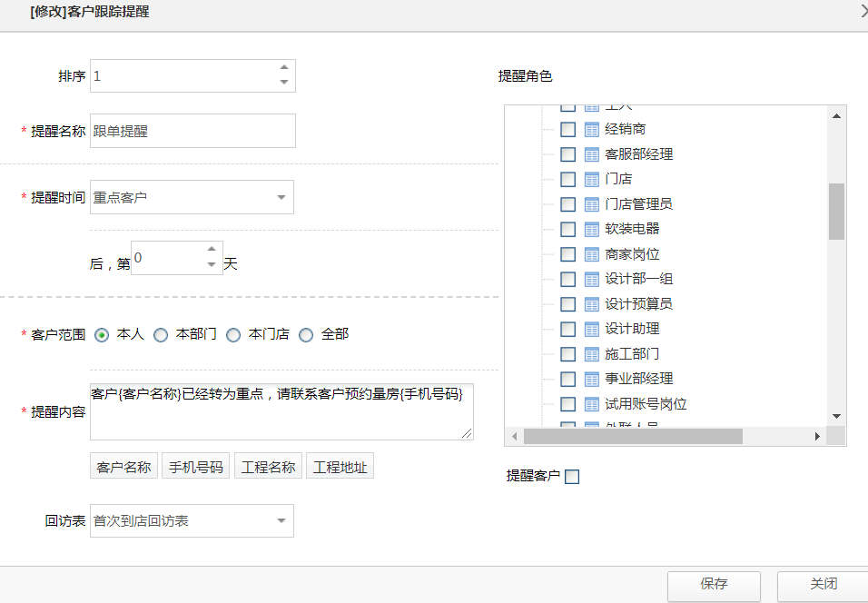Open the 回访表 dropdown showing 首次到店回访表

click(281, 520)
